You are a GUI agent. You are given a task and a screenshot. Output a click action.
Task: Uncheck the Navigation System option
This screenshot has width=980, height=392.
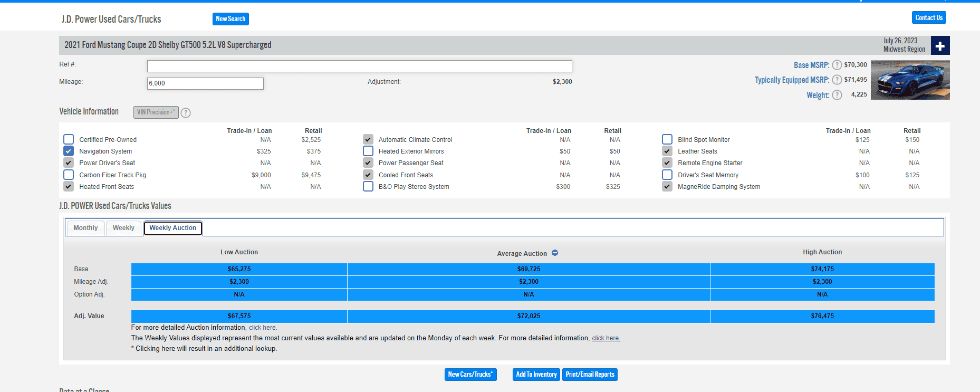[69, 151]
